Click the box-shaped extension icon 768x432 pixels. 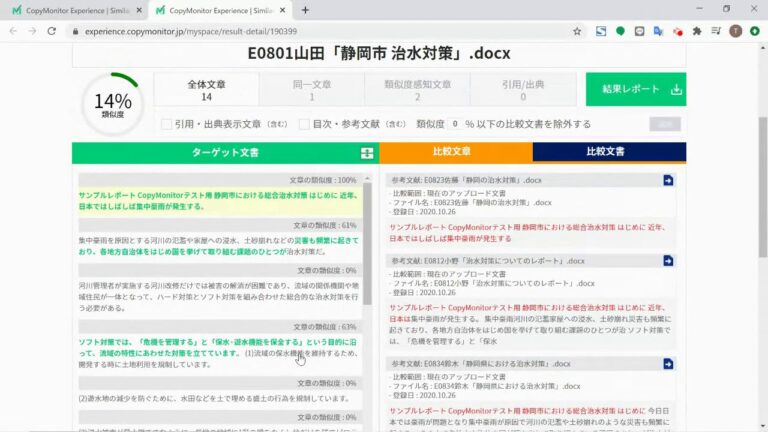[x=639, y=31]
